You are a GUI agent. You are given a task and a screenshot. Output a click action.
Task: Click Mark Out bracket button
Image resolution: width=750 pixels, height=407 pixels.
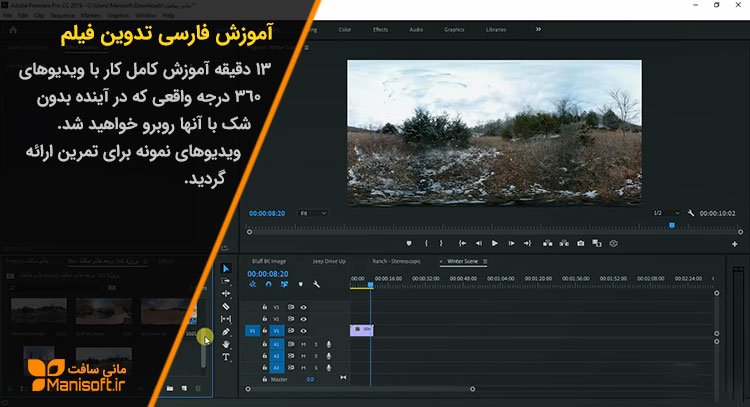441,243
